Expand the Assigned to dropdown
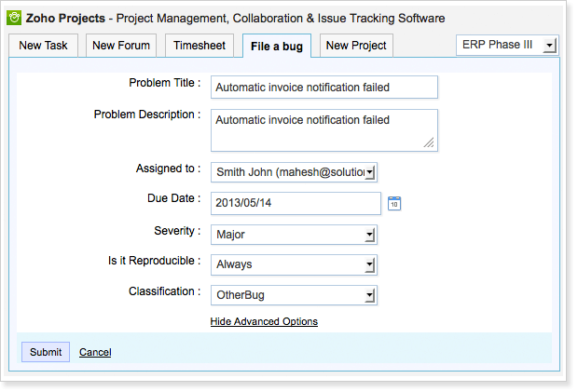The image size is (578, 392). click(294, 172)
